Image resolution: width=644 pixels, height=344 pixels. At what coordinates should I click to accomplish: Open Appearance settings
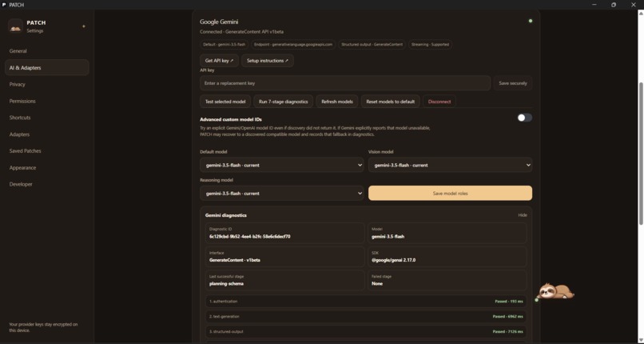pos(47,168)
